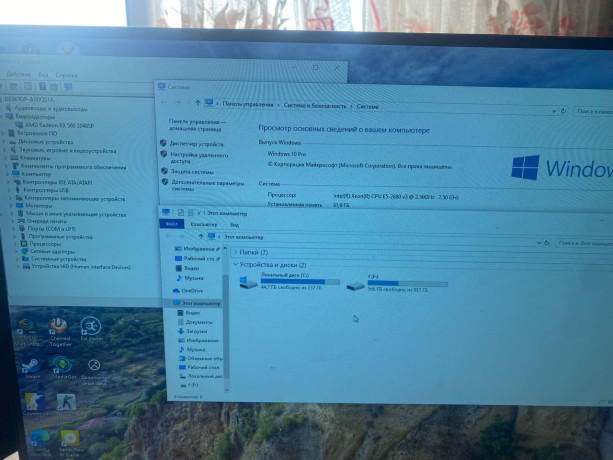Click Настройка удаленного доступа link

(x=199, y=158)
